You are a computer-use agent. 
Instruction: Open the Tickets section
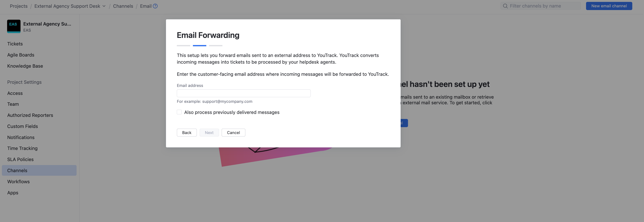15,44
